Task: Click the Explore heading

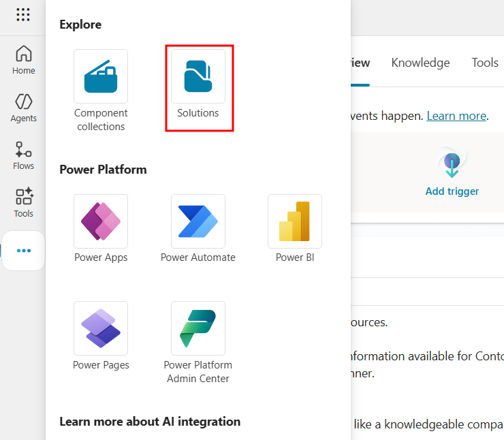Action: 80,25
